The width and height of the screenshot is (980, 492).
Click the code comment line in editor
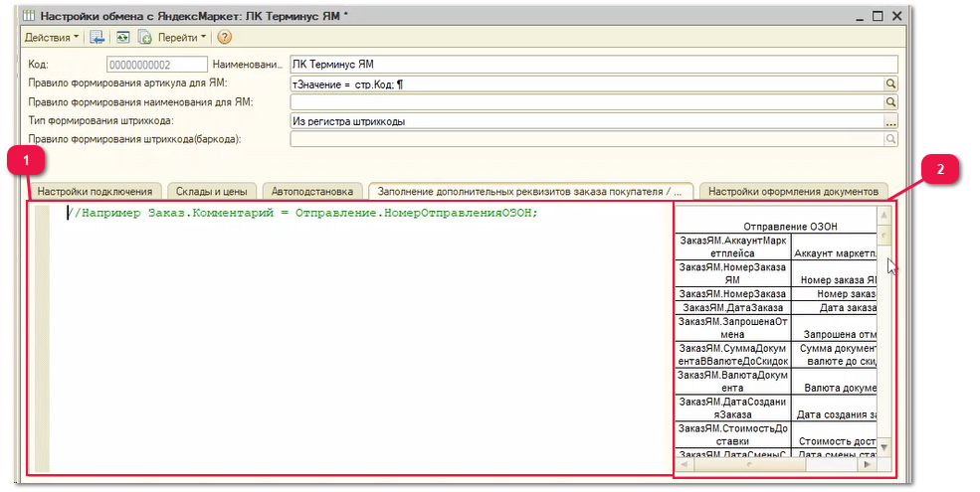click(303, 213)
